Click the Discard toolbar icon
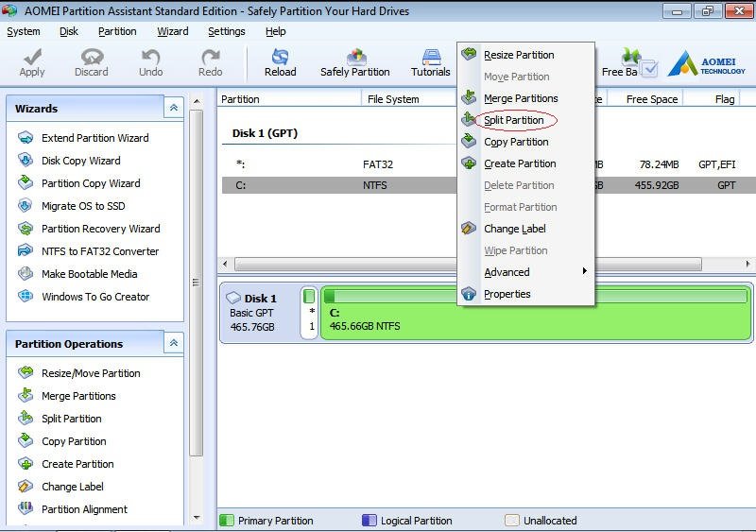This screenshot has width=756, height=532. [x=92, y=57]
